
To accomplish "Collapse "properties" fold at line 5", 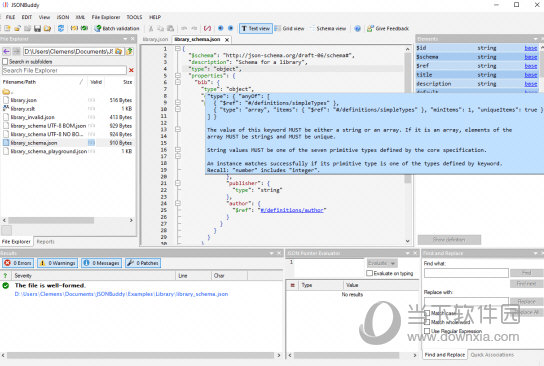I will click(178, 75).
